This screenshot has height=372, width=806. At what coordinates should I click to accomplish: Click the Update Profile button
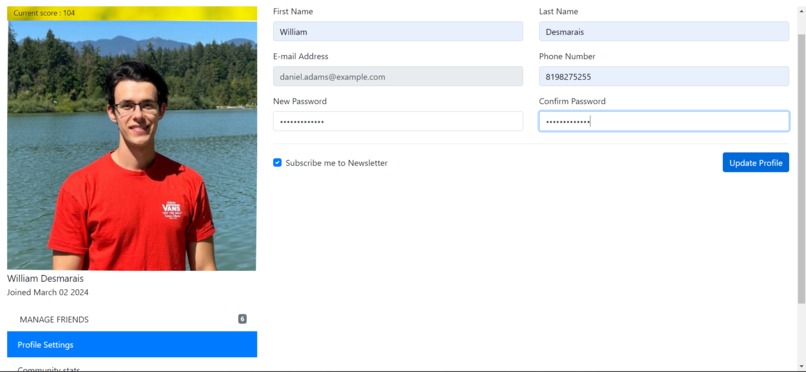pos(756,162)
